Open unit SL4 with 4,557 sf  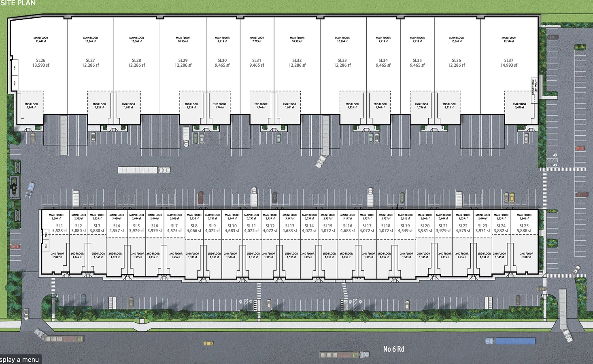click(x=117, y=229)
